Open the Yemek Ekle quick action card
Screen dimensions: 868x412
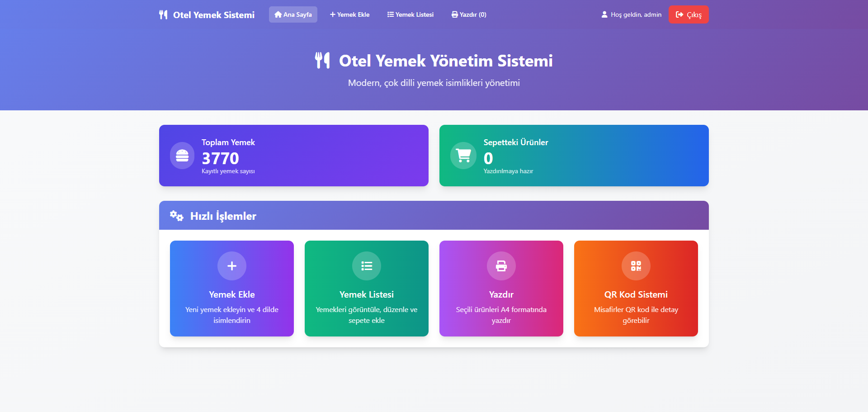coord(232,289)
